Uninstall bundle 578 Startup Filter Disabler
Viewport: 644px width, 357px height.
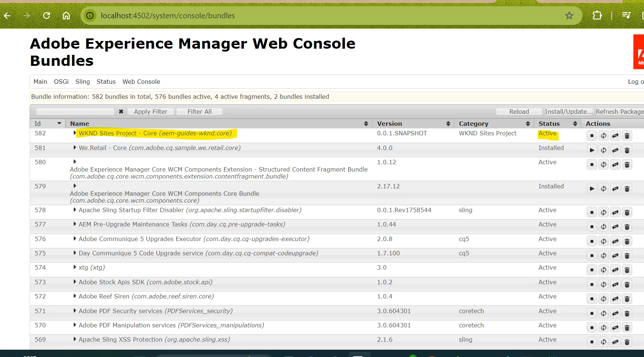pos(627,213)
